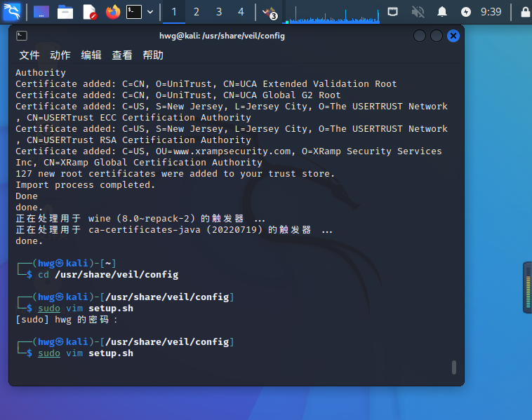Click the 'CN=USERTrust RSA Certification Authority' line
This screenshot has width=532, height=420.
pyautogui.click(x=133, y=140)
